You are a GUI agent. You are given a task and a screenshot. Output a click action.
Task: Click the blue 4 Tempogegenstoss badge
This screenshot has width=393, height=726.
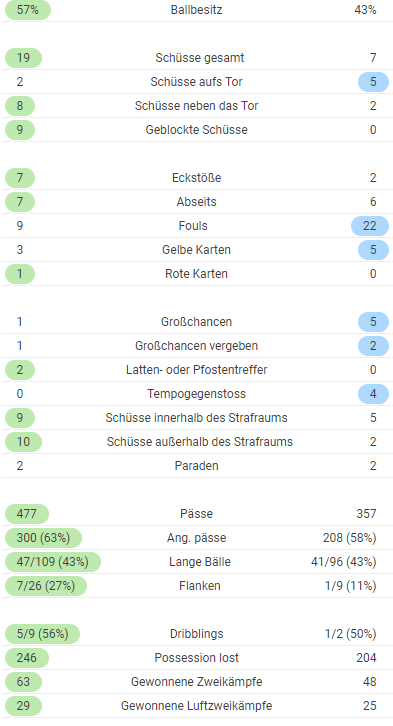coord(373,394)
